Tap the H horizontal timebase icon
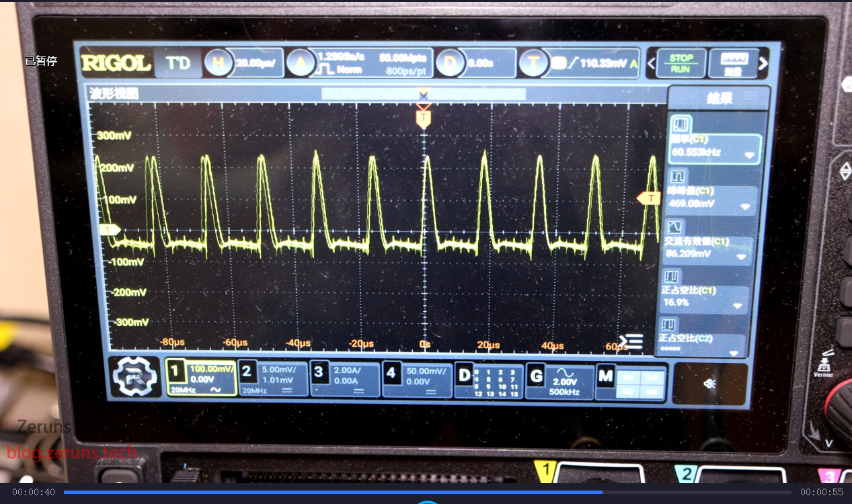 (x=218, y=63)
